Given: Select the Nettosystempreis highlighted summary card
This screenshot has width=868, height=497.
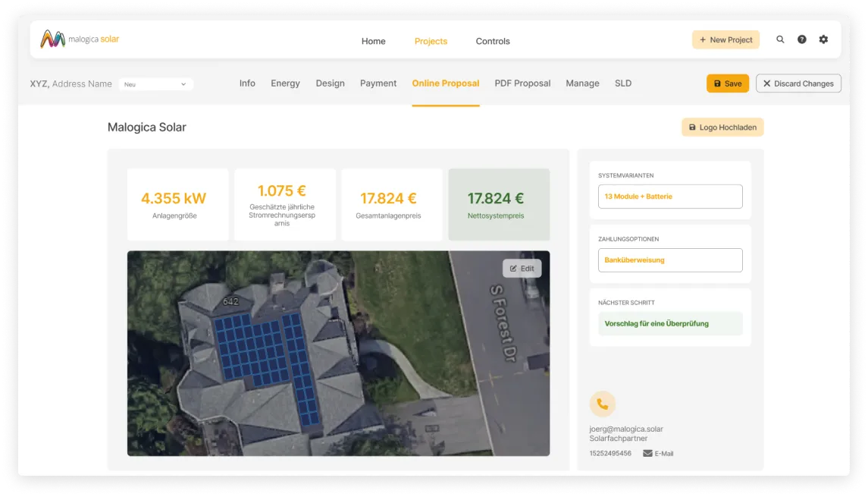Looking at the screenshot, I should 499,204.
